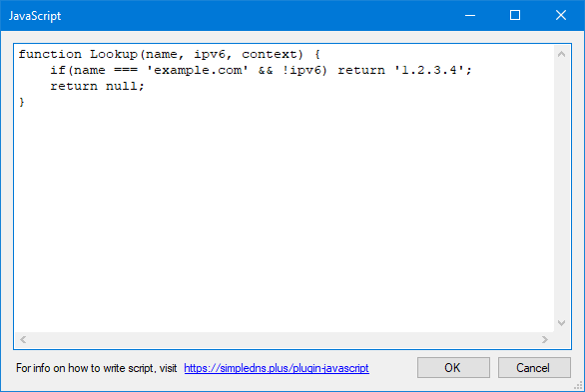Open the simpledns.plus/plugin-javascript link
585x392 pixels.
(x=277, y=368)
